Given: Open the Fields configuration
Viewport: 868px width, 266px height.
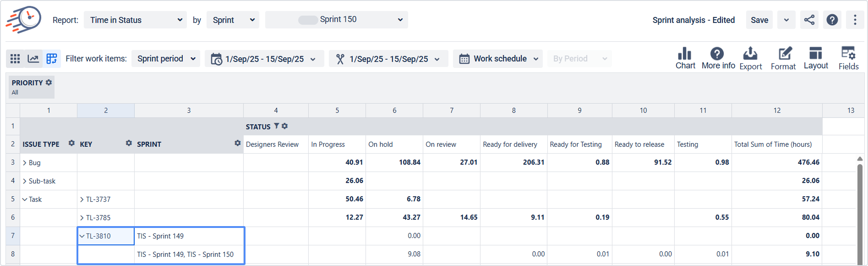Looking at the screenshot, I should (848, 58).
